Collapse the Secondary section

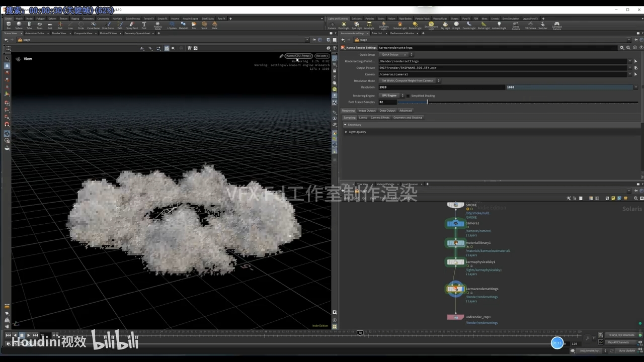coord(346,124)
